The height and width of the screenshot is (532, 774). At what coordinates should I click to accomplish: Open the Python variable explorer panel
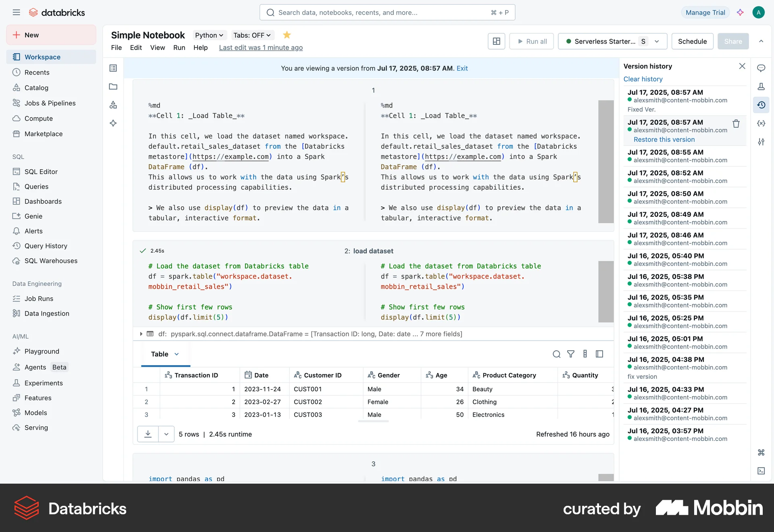[761, 123]
